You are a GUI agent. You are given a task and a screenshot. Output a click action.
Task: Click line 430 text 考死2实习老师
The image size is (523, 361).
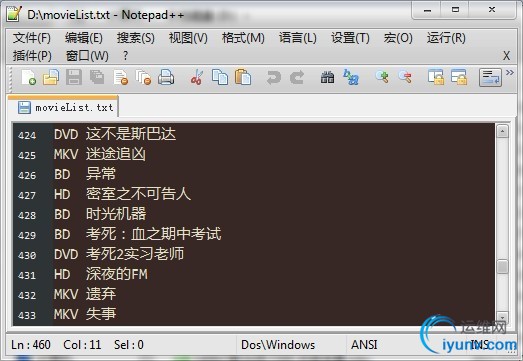135,254
